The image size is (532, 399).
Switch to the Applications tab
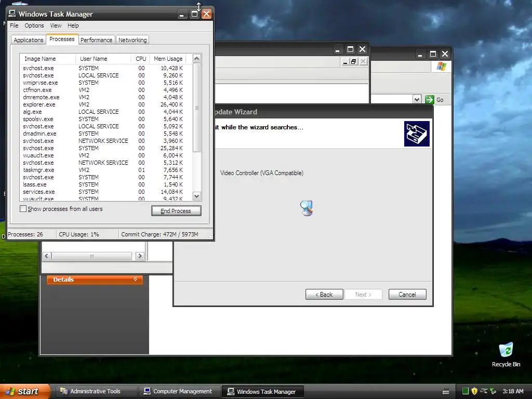point(29,40)
